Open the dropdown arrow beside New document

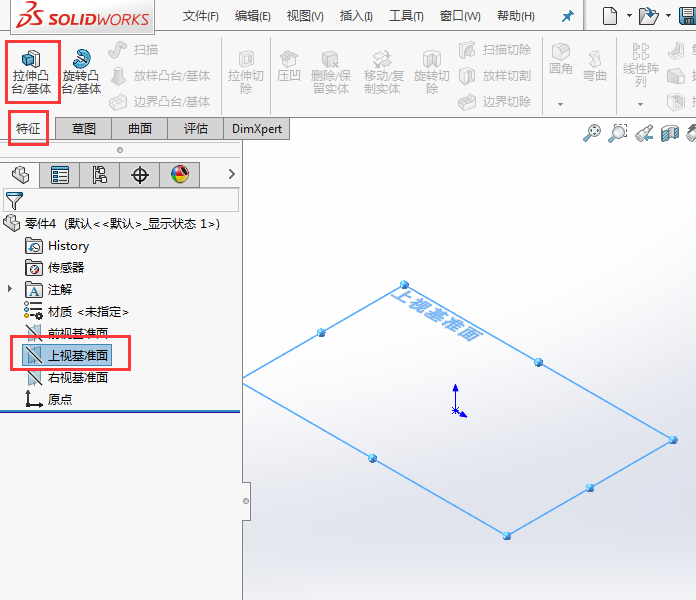tap(629, 17)
